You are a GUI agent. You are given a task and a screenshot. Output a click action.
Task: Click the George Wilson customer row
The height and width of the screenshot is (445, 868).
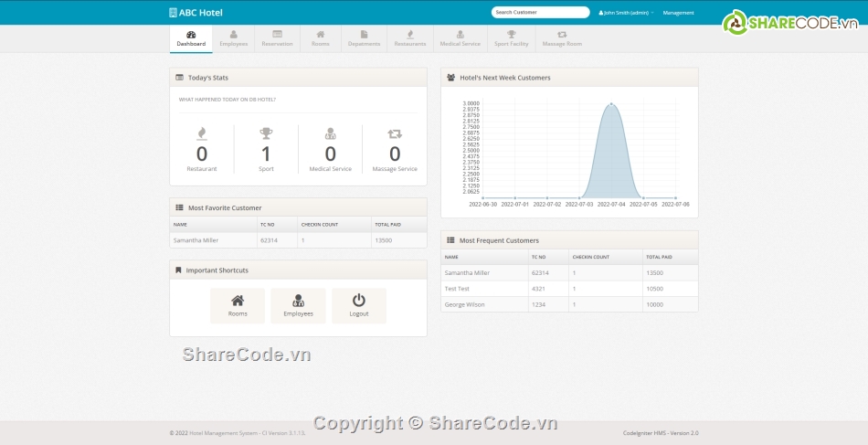click(569, 304)
